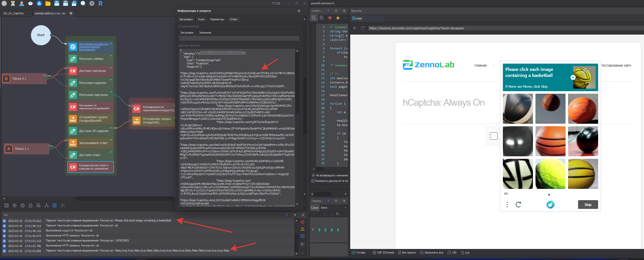The width and height of the screenshot is (644, 260).
Task: Click the 'главная' link on the page
Action: click(480, 65)
